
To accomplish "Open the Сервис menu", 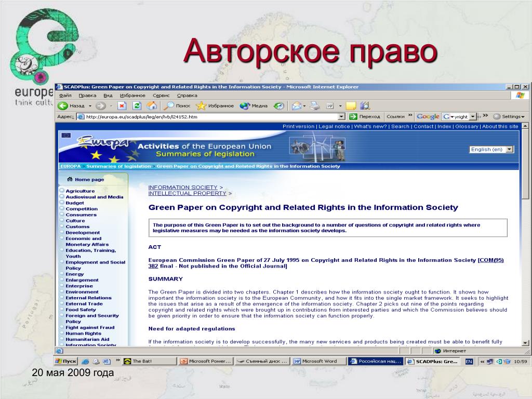I will point(161,96).
